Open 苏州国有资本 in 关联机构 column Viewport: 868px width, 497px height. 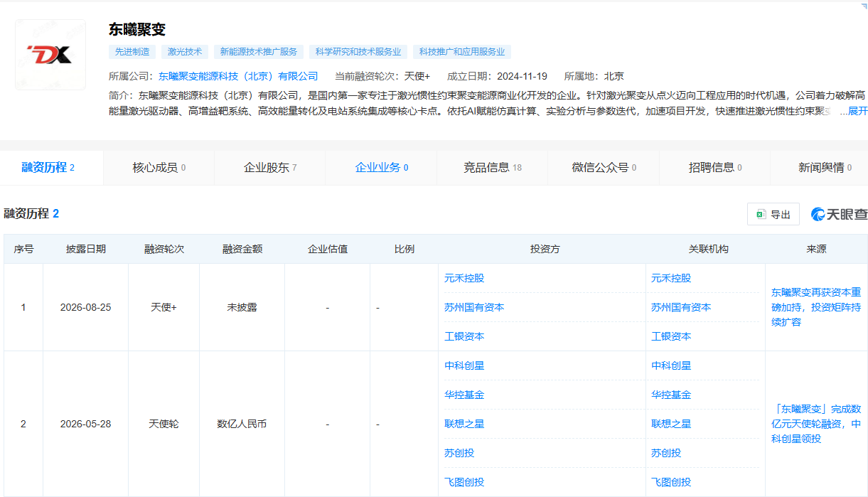[681, 307]
